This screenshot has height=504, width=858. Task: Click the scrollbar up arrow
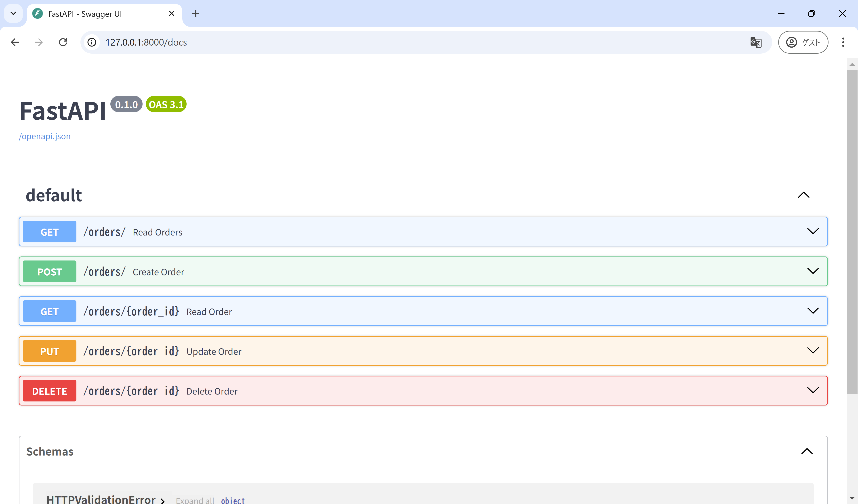(x=852, y=64)
